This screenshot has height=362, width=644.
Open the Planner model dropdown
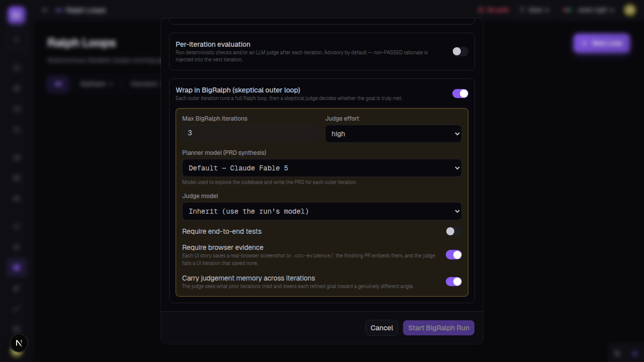click(322, 168)
